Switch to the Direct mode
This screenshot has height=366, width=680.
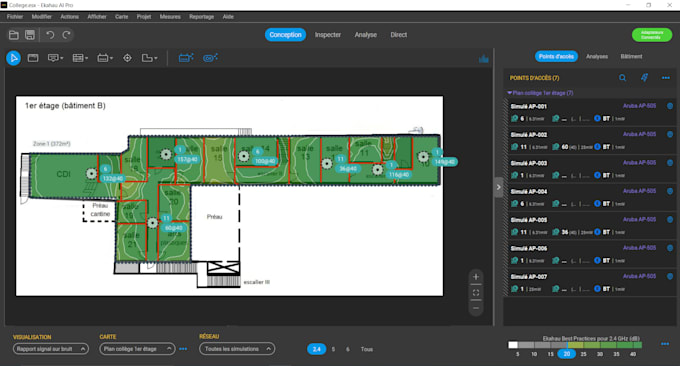399,35
